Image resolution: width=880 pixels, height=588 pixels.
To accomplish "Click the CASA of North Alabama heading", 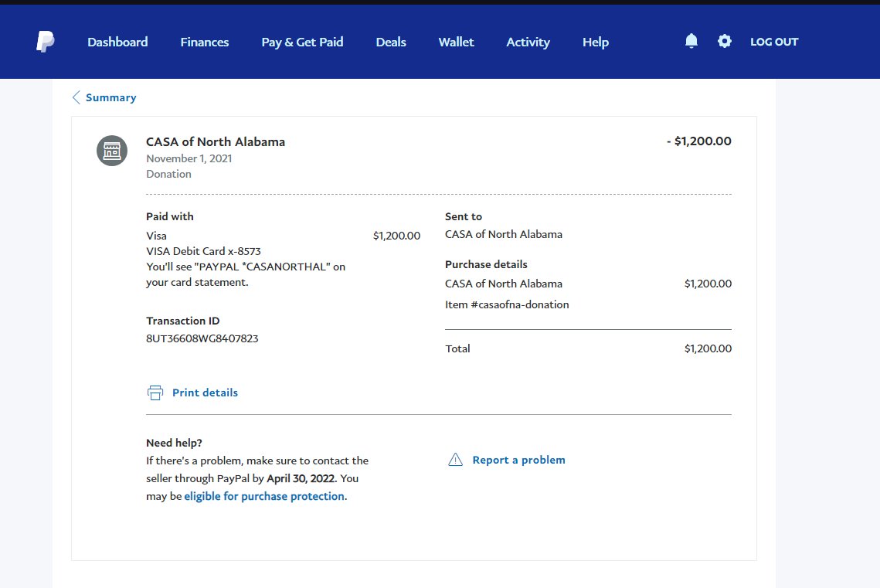I will [x=216, y=142].
